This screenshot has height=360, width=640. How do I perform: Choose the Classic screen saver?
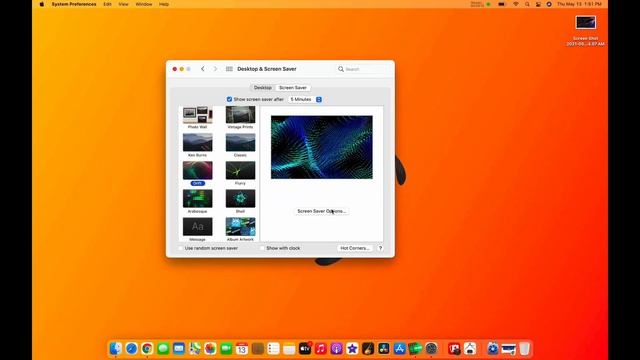click(240, 142)
